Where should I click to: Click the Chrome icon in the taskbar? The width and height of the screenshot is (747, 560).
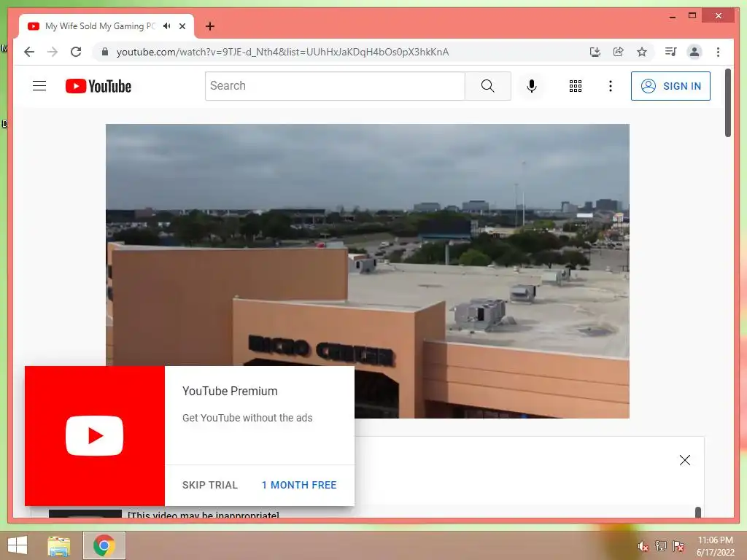104,545
